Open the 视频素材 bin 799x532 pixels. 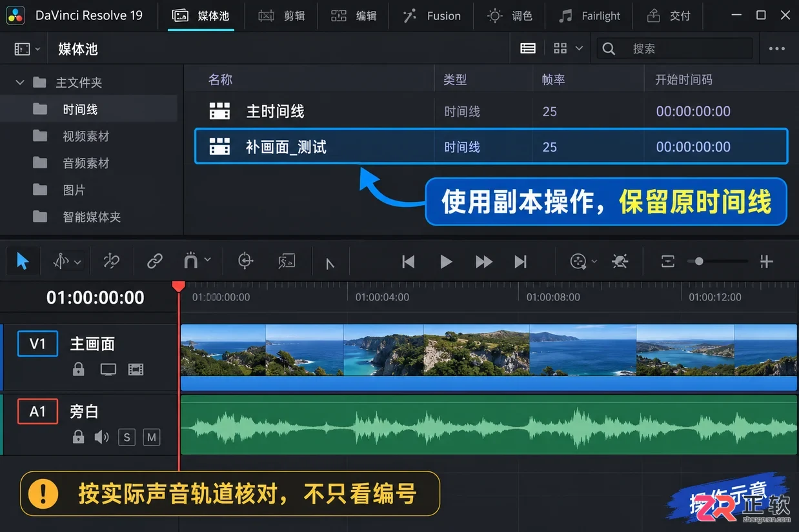86,136
